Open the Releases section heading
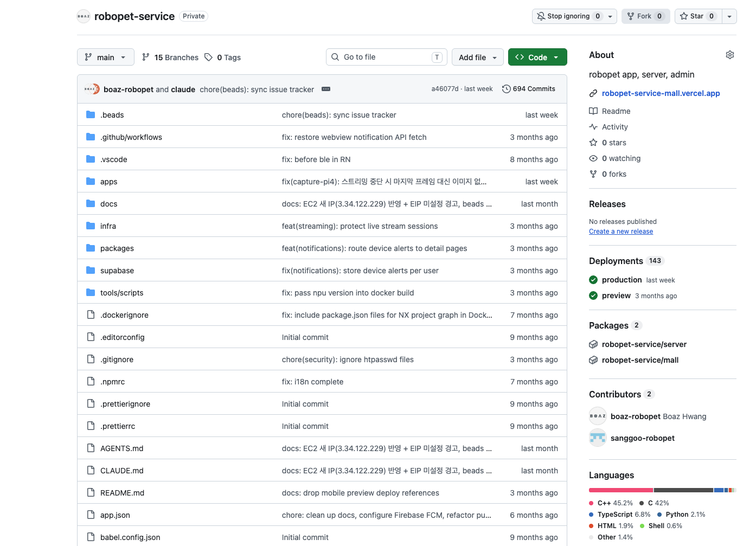Screen dimensions: 756x546 point(607,204)
